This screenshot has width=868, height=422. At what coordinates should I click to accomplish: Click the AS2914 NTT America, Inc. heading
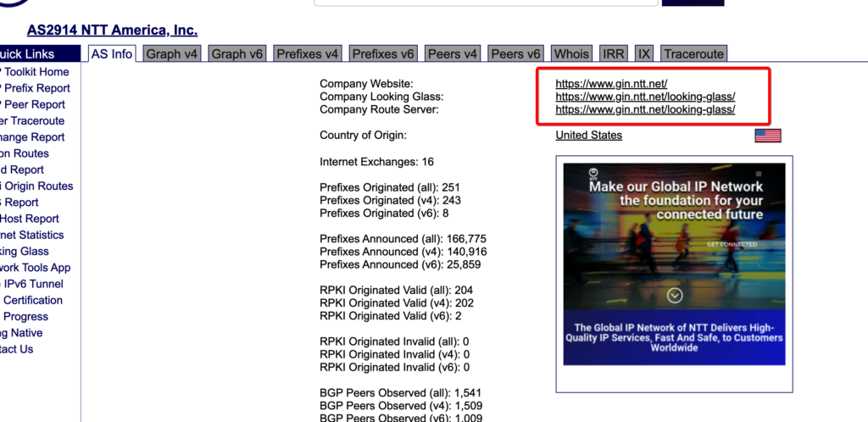[112, 31]
